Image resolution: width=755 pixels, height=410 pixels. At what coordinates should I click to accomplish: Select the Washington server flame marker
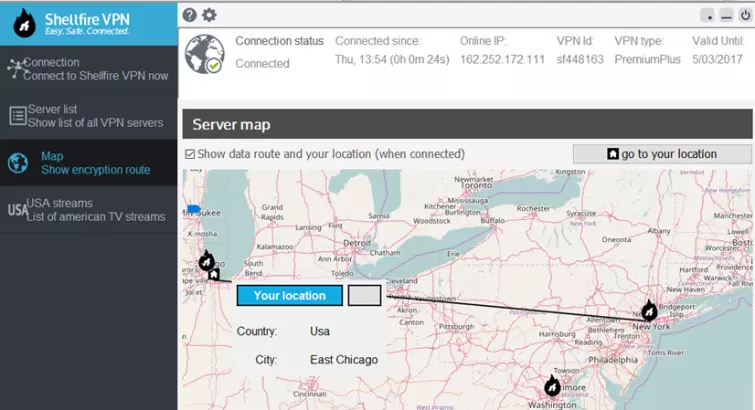pos(552,385)
